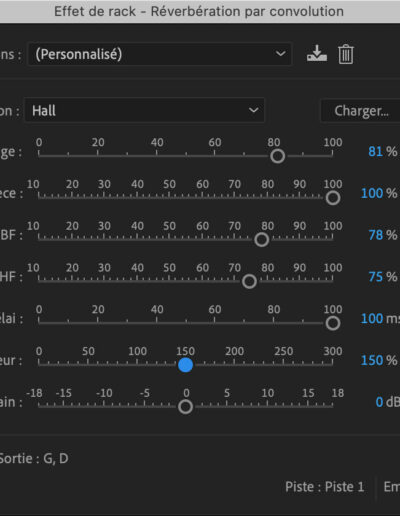
Task: Click the Charger... button
Action: point(361,111)
